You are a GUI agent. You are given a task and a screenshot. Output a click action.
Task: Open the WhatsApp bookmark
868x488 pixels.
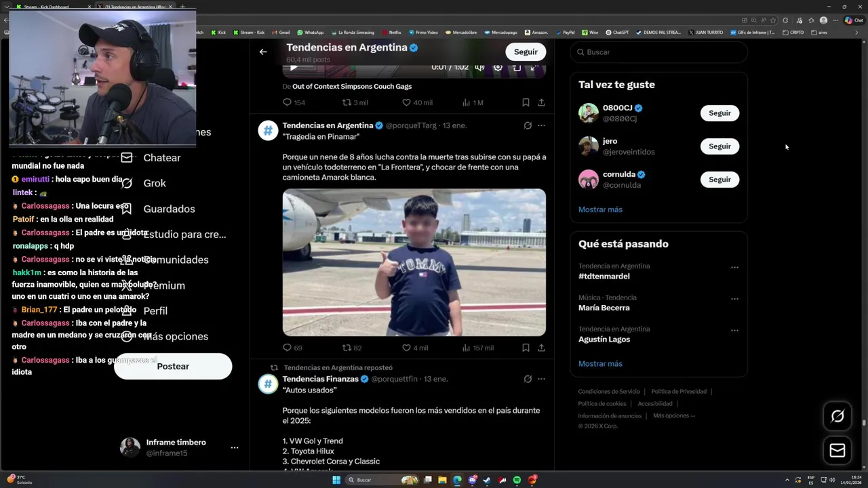310,33
